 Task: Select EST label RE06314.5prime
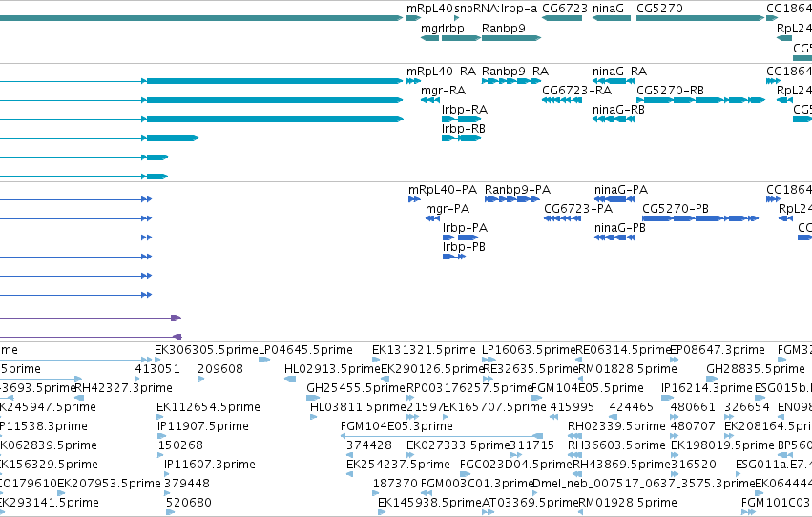point(623,350)
